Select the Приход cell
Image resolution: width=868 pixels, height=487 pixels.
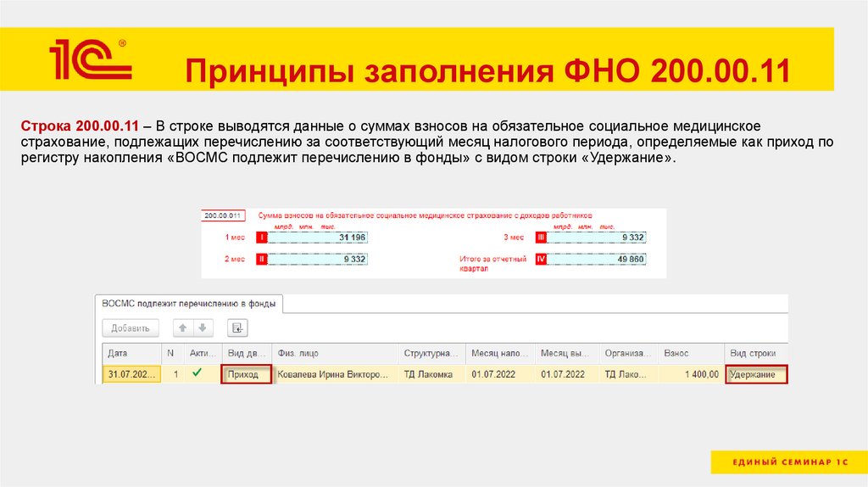click(x=247, y=374)
